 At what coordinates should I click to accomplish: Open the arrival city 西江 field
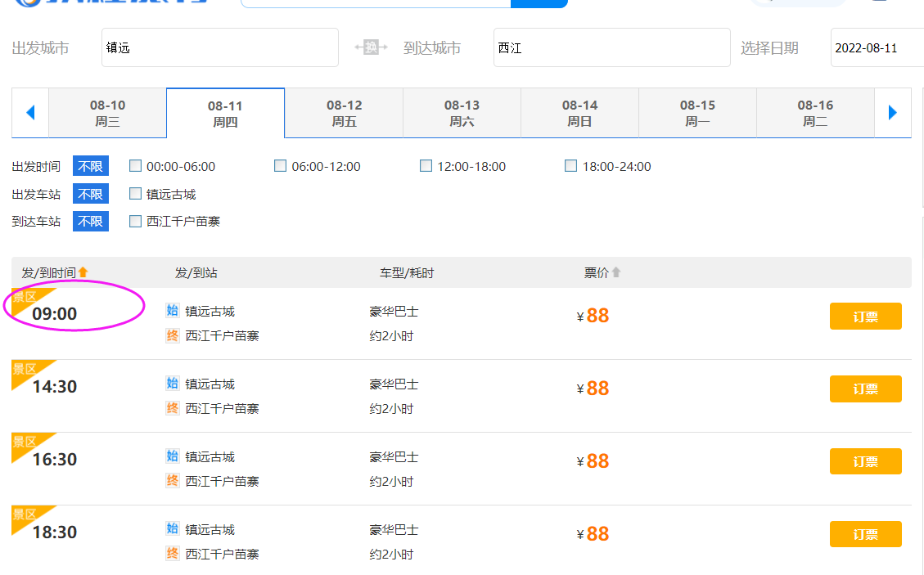click(x=611, y=48)
